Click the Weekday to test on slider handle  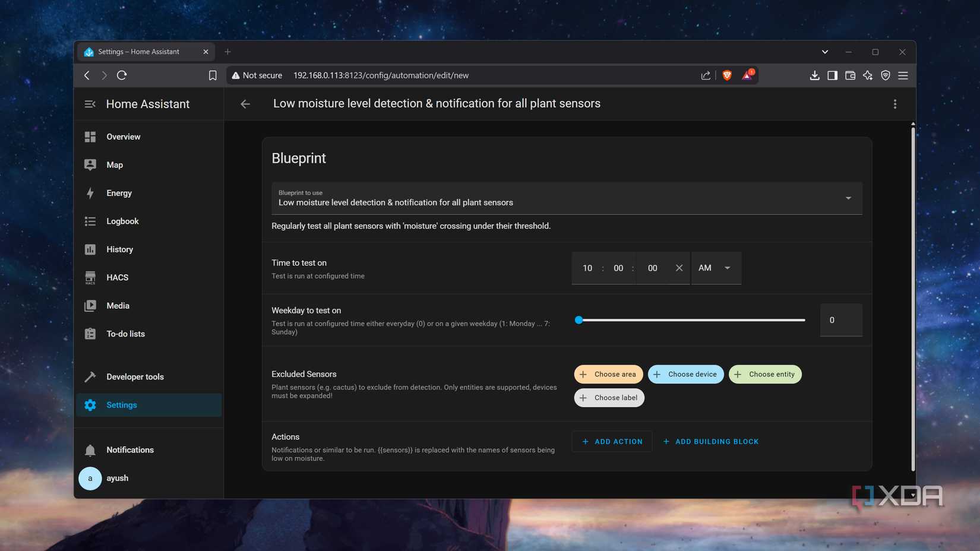pos(579,320)
